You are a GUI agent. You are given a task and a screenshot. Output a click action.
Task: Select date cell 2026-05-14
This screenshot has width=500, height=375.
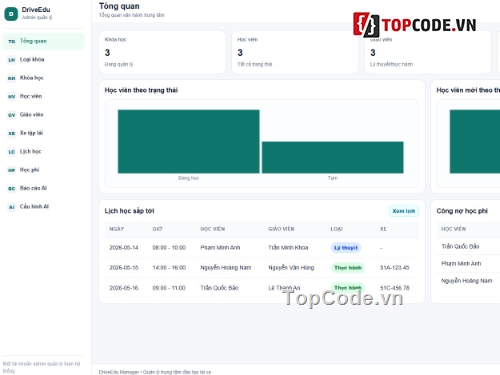(x=124, y=248)
